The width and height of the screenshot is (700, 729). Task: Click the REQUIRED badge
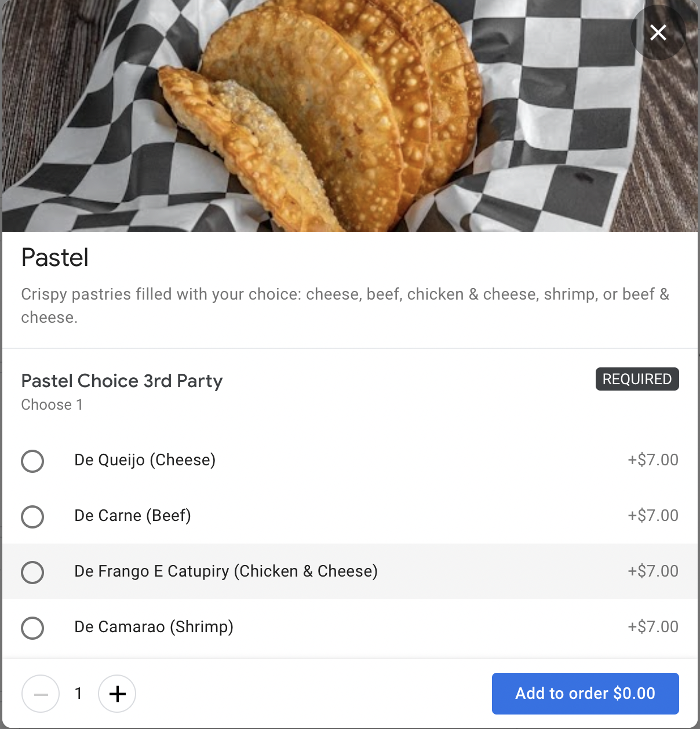[637, 379]
